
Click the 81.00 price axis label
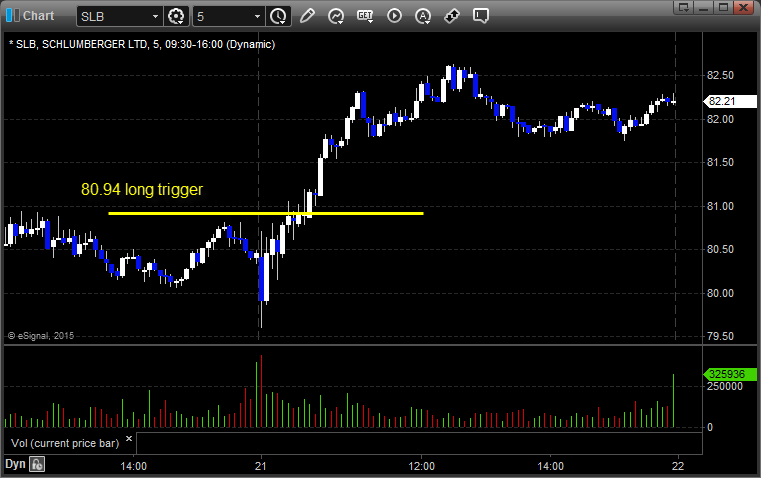click(720, 206)
